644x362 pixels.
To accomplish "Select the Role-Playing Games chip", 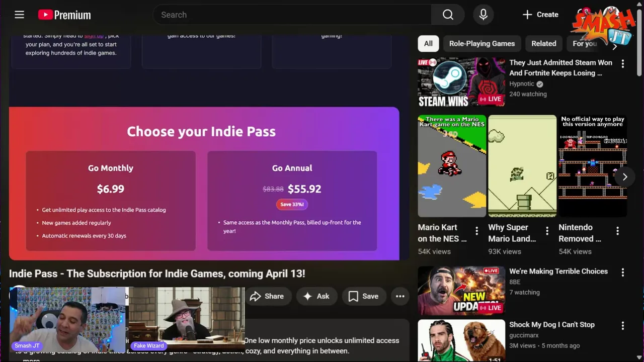I will click(482, 43).
